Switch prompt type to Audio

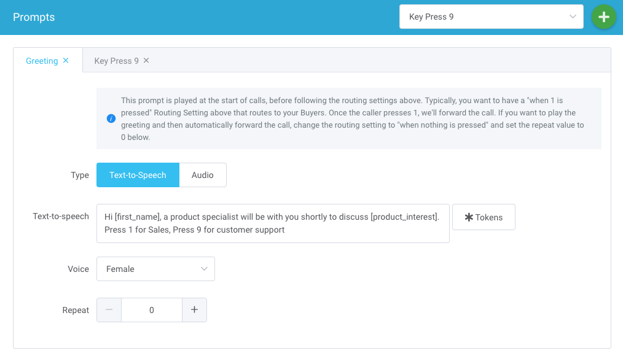(202, 175)
